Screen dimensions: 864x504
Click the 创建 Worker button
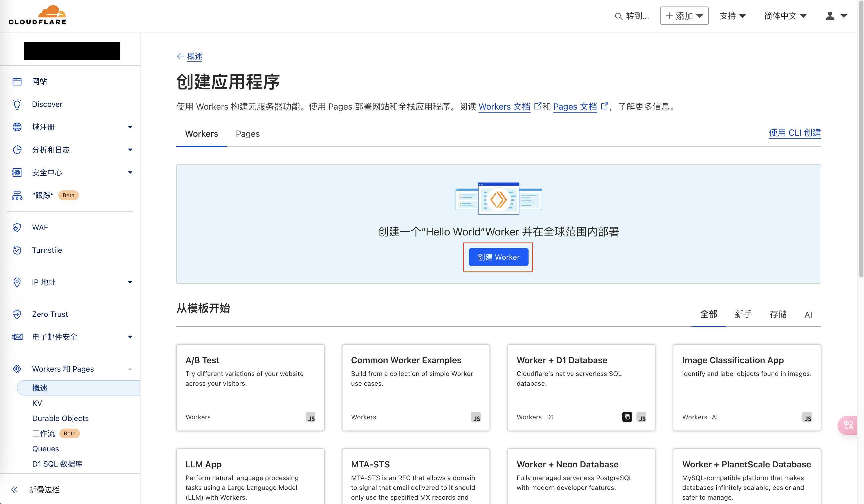[x=498, y=257]
